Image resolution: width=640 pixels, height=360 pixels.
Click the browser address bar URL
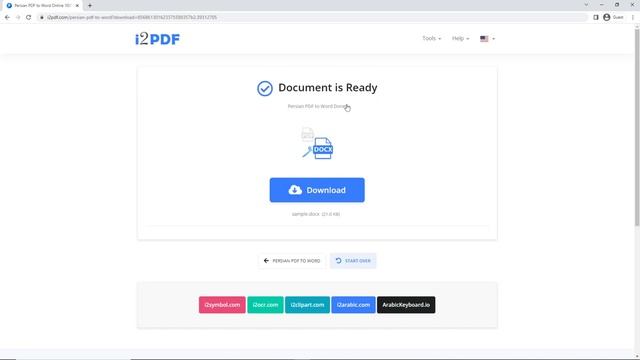(x=131, y=18)
